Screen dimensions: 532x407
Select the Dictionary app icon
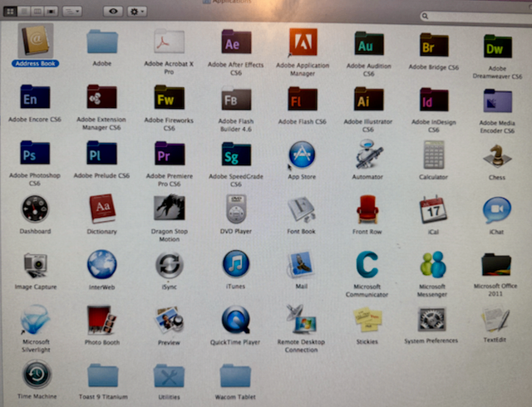point(102,208)
